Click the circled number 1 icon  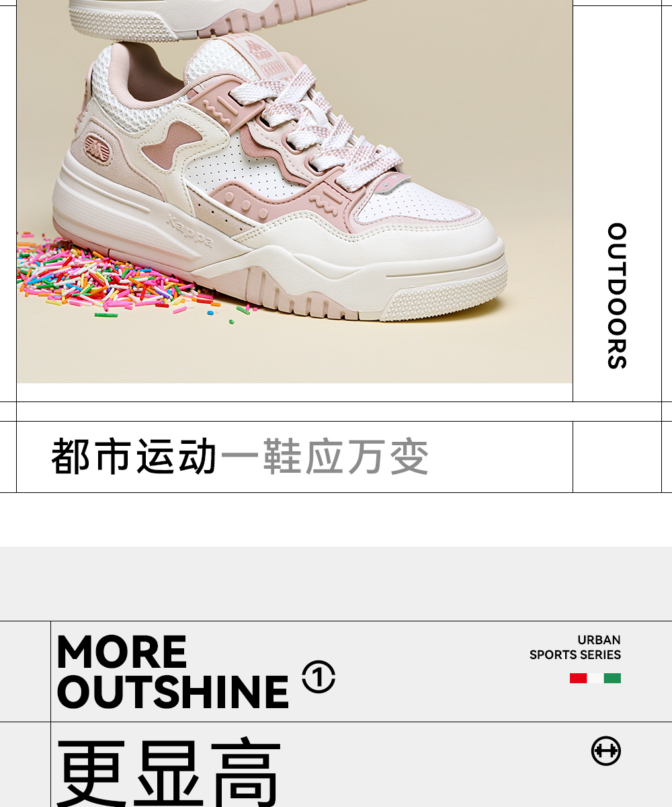click(x=319, y=677)
